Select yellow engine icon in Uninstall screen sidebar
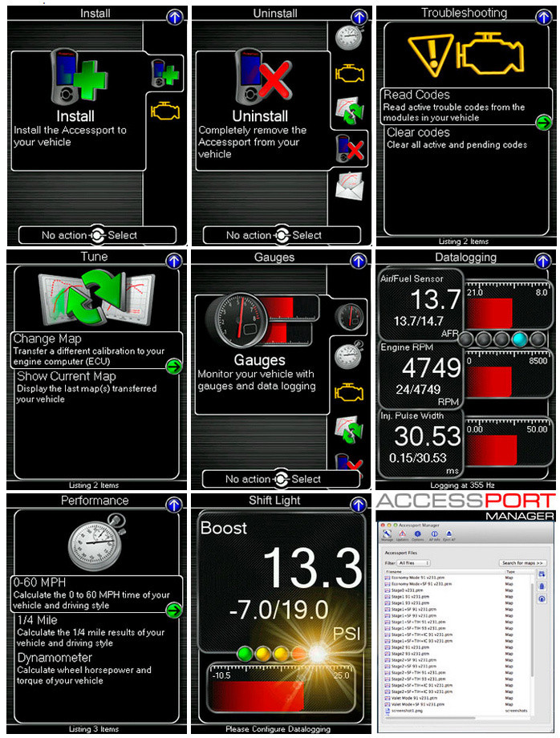The image size is (560, 738). pos(350,74)
